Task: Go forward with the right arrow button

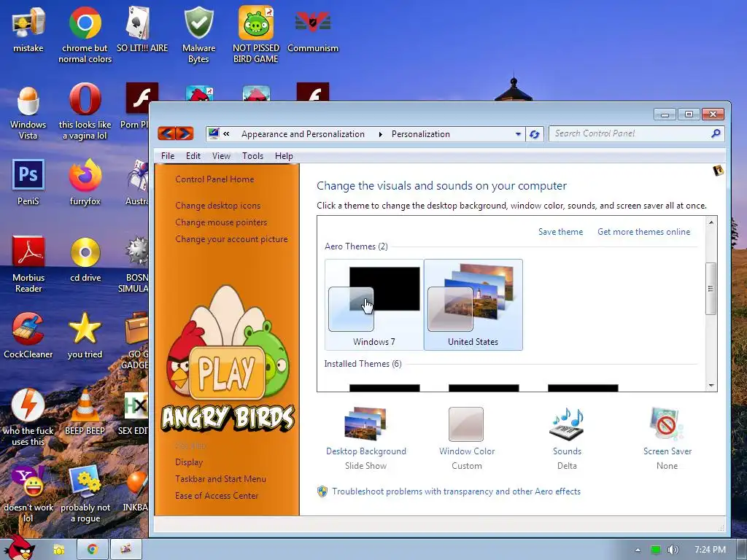Action: tap(185, 133)
